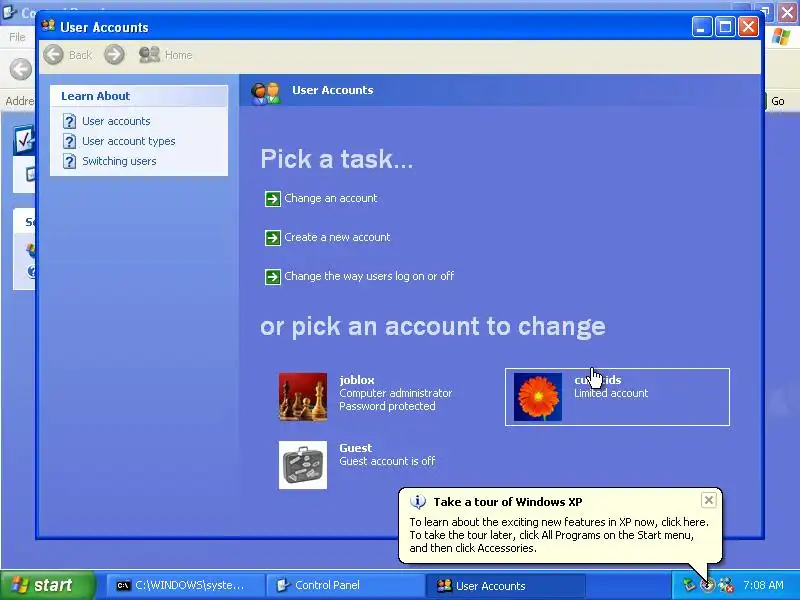Click green arrow next to 'Change an account'

(x=273, y=198)
